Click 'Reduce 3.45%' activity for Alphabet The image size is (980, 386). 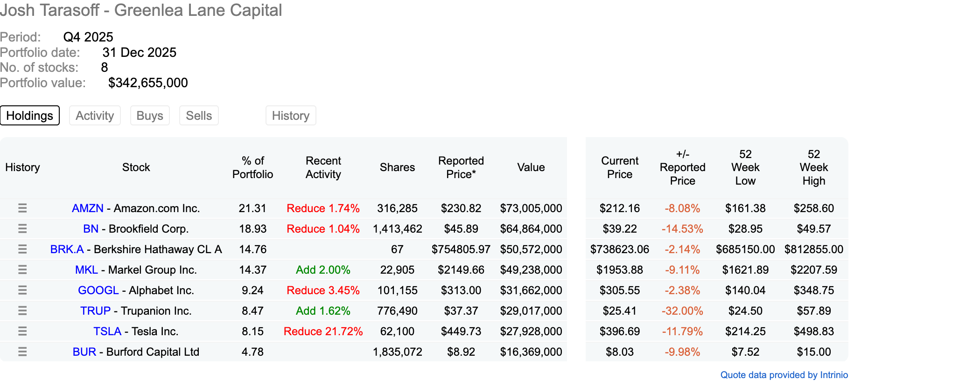click(x=323, y=290)
